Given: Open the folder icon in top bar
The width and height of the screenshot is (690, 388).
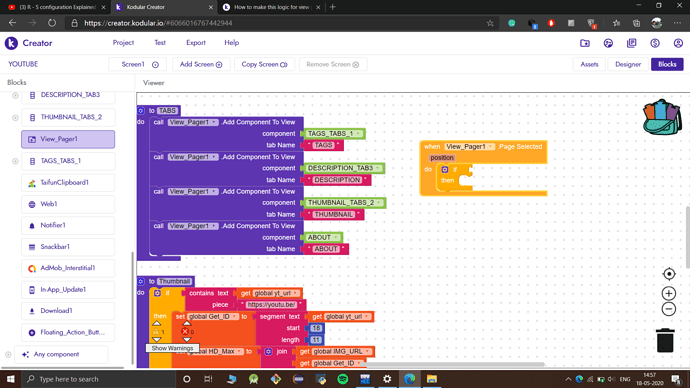Looking at the screenshot, I should (x=585, y=43).
